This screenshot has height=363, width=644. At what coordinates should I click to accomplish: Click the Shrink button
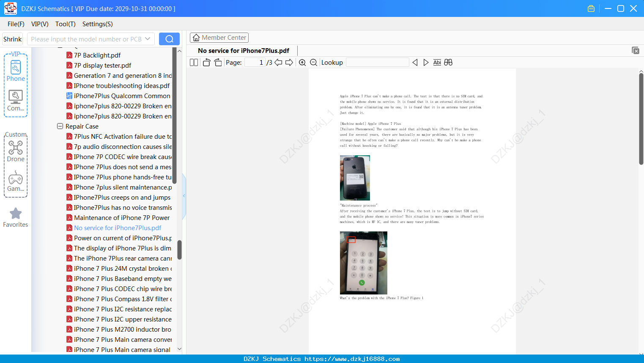click(x=12, y=39)
